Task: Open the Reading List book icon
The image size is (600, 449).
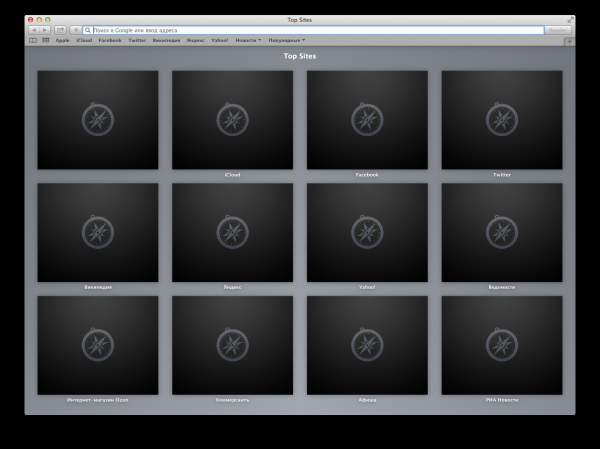Action: tap(33, 40)
